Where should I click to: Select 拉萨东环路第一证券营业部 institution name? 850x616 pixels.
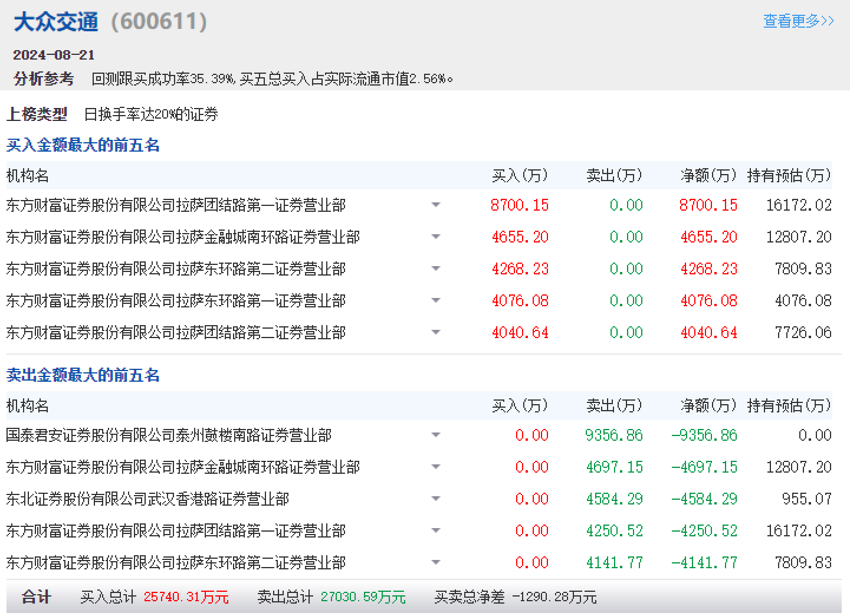tap(176, 301)
